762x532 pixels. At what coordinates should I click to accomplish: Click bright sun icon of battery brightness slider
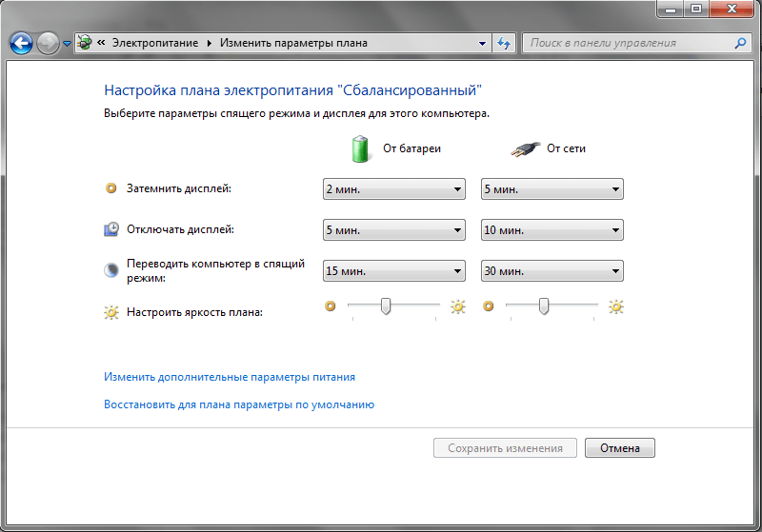point(458,306)
